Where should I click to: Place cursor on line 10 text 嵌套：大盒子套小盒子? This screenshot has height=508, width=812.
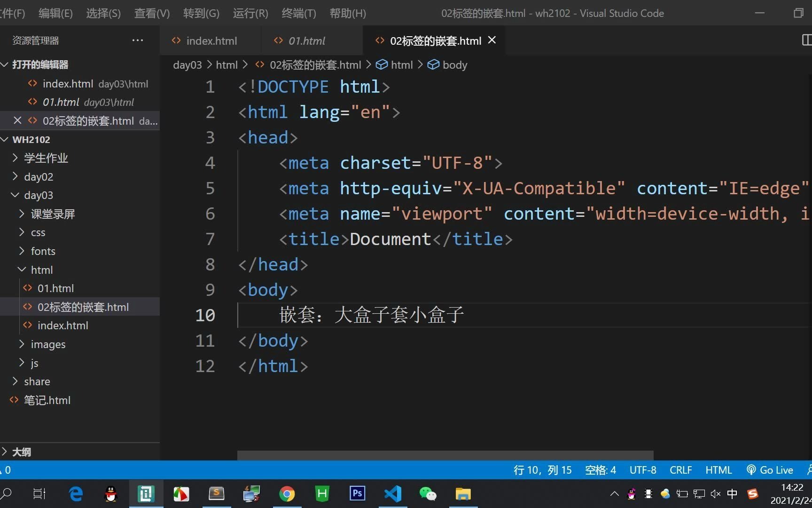[372, 315]
